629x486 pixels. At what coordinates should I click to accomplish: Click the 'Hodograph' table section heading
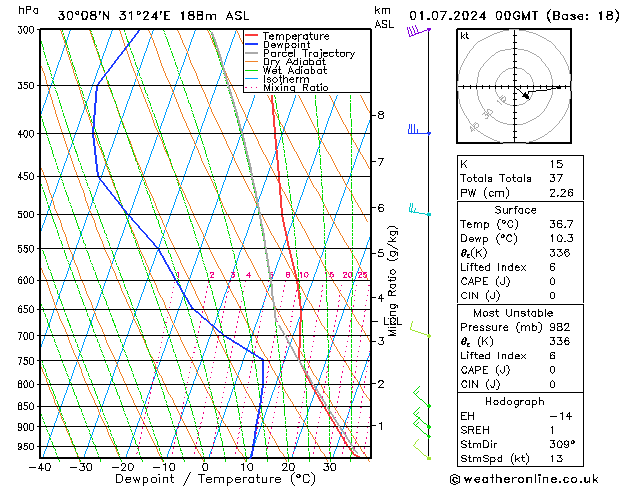(x=515, y=401)
